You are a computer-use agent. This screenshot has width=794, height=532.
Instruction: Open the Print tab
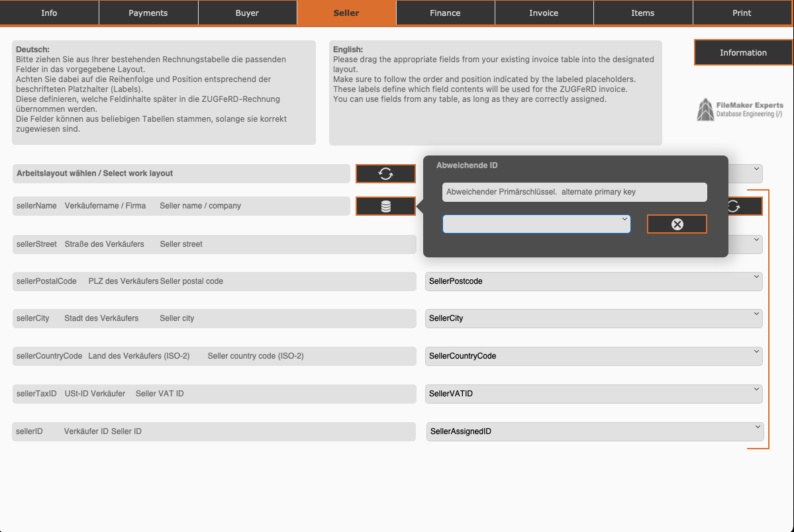742,13
